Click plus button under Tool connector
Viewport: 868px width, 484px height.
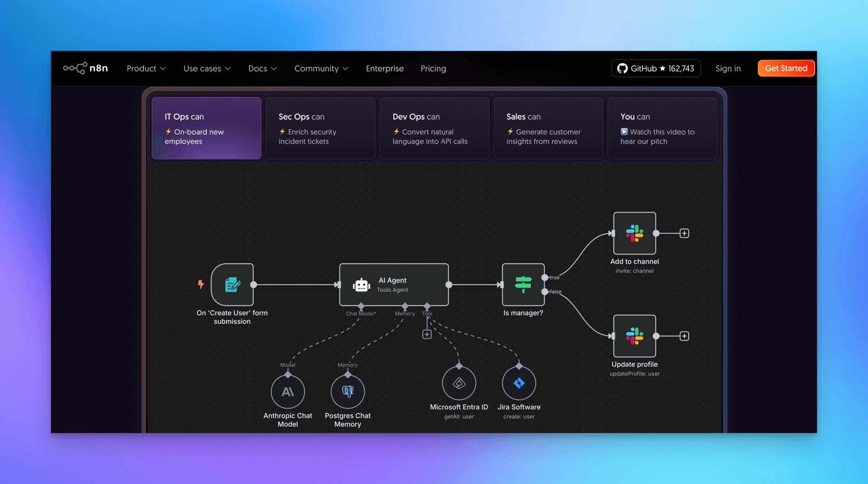pos(427,334)
